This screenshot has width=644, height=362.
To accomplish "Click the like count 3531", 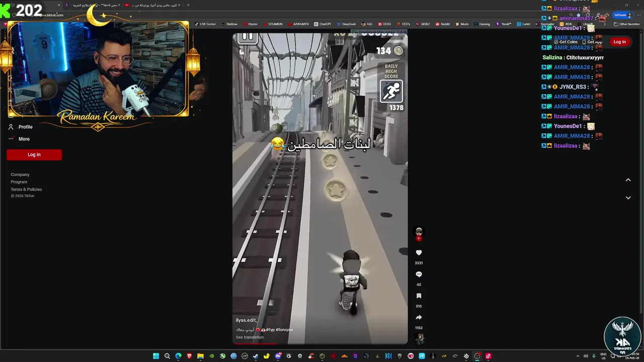I will pyautogui.click(x=419, y=263).
